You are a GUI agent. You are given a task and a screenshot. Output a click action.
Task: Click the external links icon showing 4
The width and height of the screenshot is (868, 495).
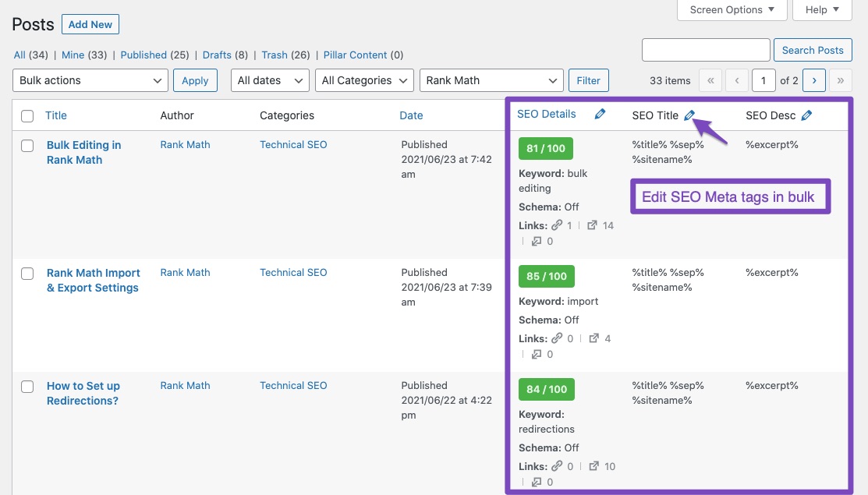tap(595, 338)
